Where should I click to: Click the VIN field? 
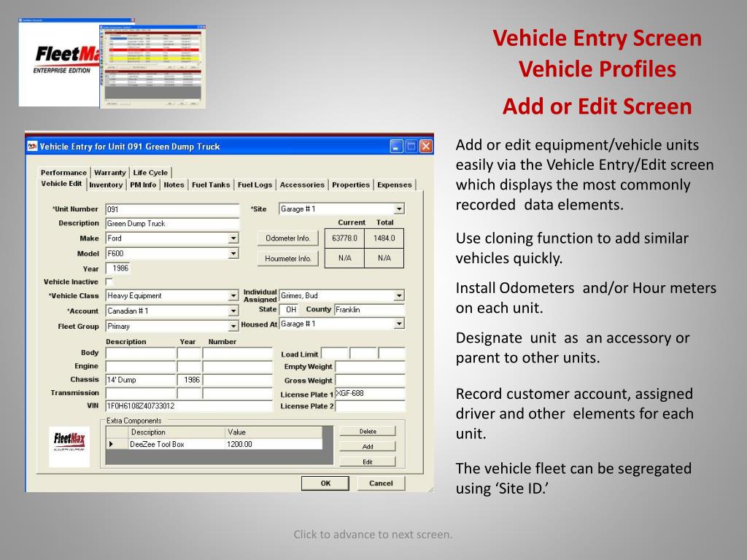pyautogui.click(x=189, y=406)
